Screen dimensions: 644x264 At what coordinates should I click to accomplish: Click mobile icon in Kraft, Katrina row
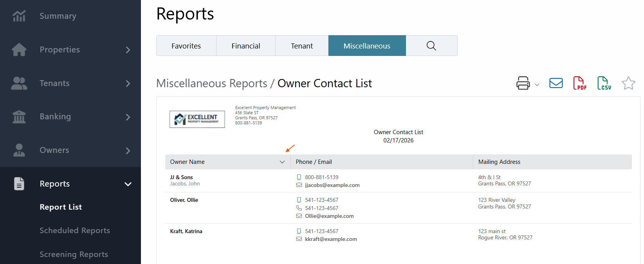pyautogui.click(x=299, y=231)
